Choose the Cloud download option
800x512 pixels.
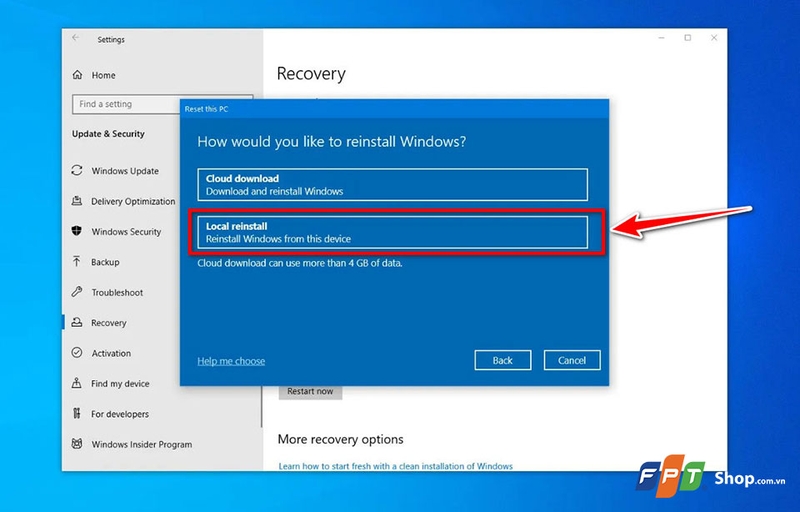(x=392, y=185)
